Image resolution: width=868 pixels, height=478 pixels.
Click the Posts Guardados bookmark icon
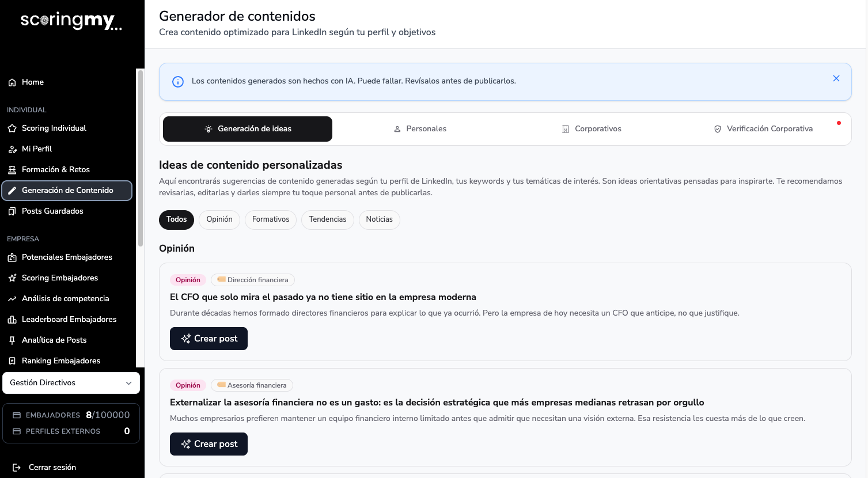click(x=12, y=211)
